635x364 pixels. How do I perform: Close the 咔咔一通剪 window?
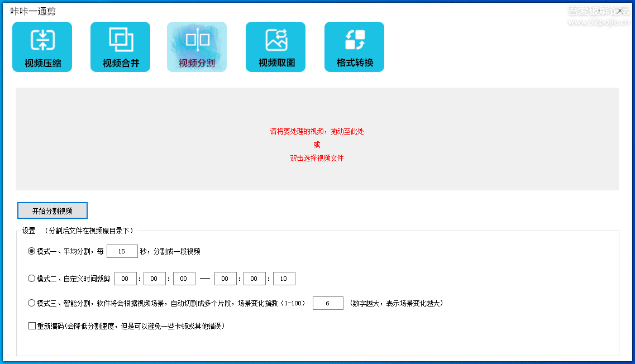(x=619, y=10)
